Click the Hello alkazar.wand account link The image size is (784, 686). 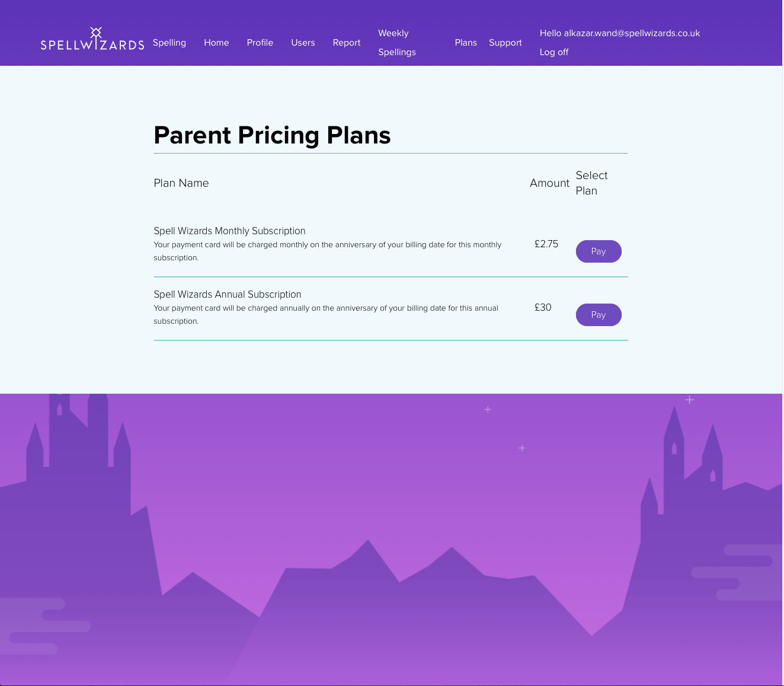tap(620, 33)
